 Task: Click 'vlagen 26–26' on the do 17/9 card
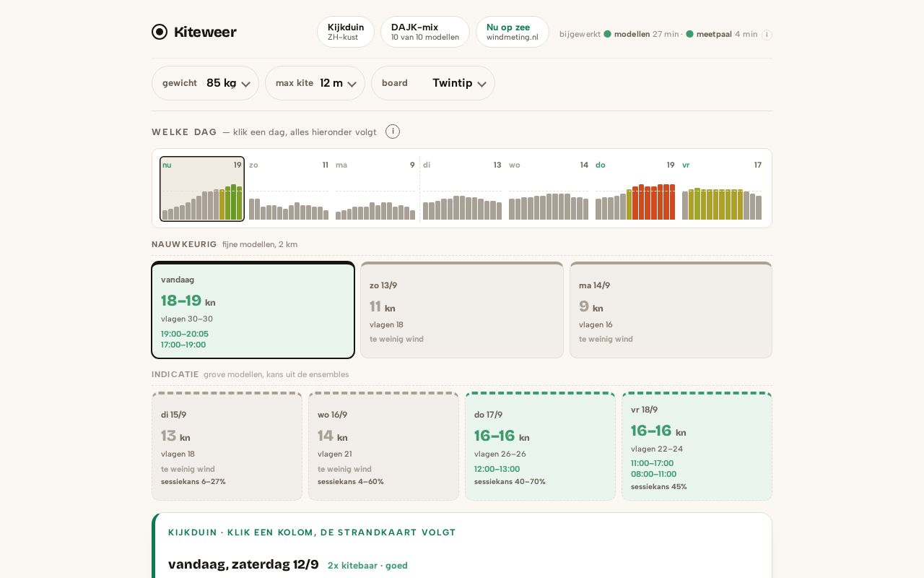(x=500, y=454)
